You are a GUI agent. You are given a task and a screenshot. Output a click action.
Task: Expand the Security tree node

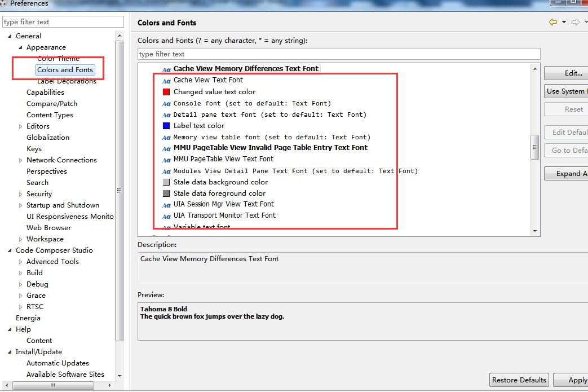point(21,194)
